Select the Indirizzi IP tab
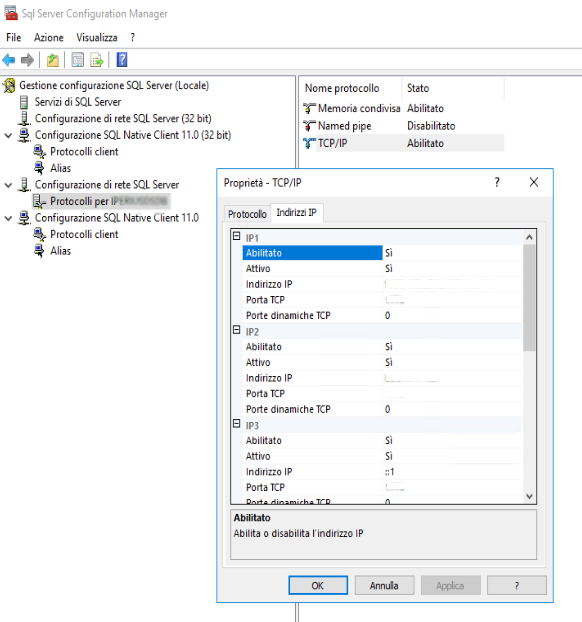The height and width of the screenshot is (622, 582). pyautogui.click(x=296, y=213)
